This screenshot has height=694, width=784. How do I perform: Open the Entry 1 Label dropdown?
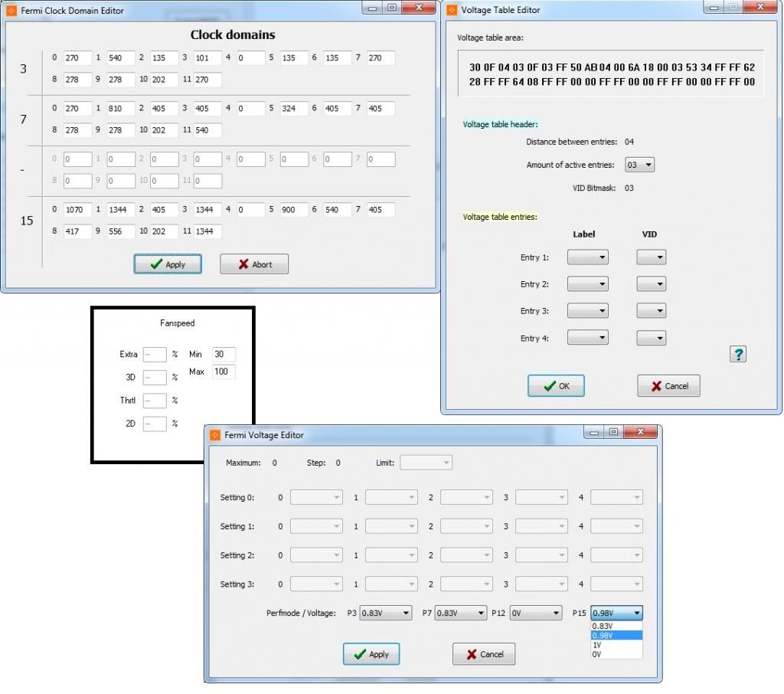pos(587,257)
